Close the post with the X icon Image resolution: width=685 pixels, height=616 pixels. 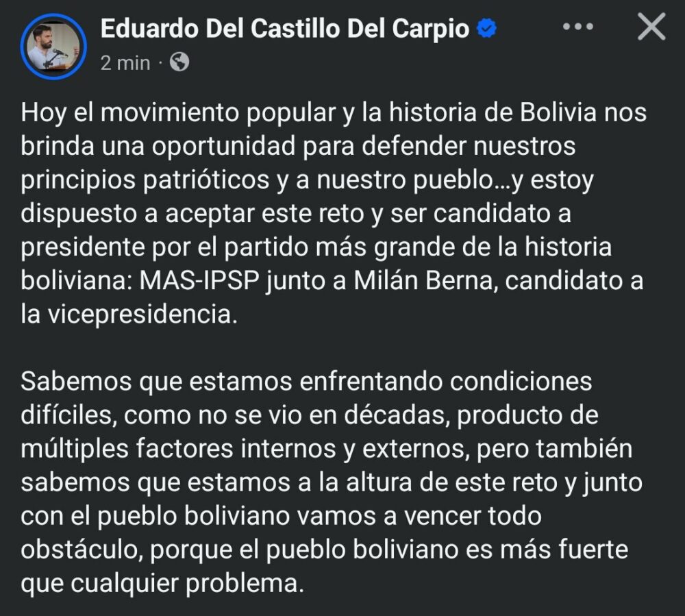point(651,27)
